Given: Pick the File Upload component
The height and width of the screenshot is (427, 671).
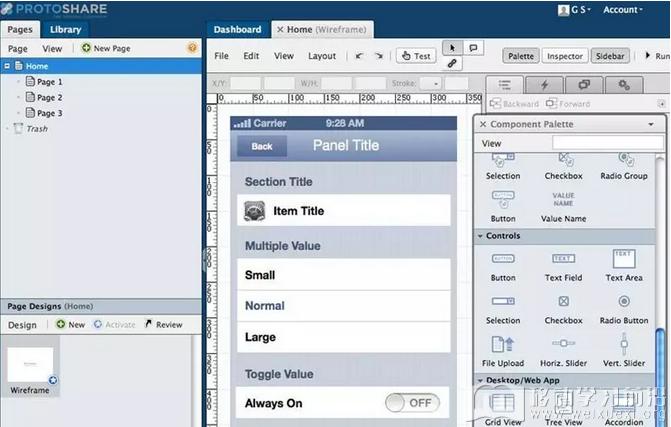Looking at the screenshot, I should point(503,352).
